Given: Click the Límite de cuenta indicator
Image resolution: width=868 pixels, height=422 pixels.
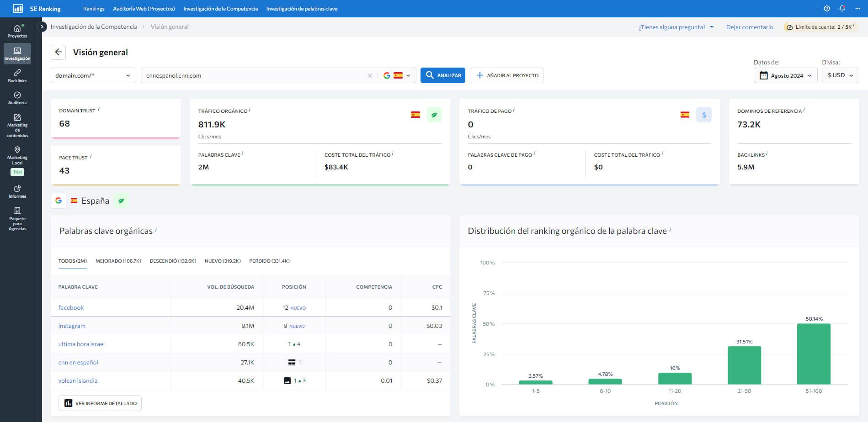Looking at the screenshot, I should tap(820, 27).
